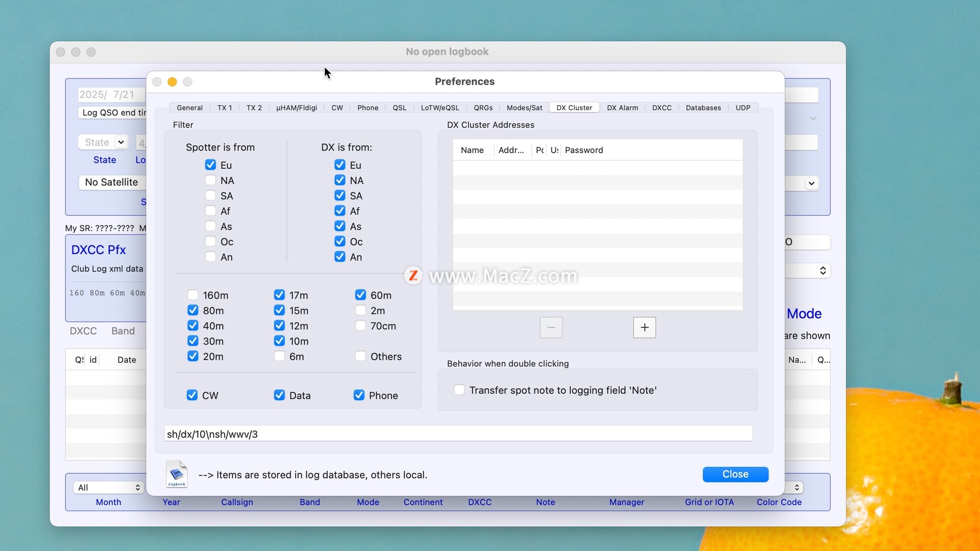980x551 pixels.
Task: Enable Spotter is from Af checkbox
Action: point(210,211)
